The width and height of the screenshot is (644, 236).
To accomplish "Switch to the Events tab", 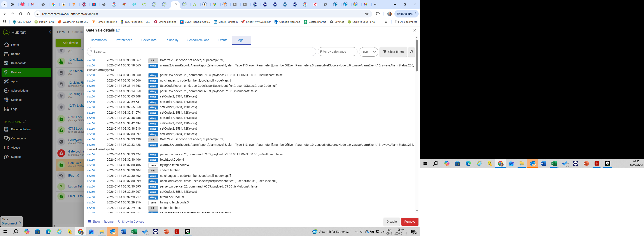I will [223, 40].
